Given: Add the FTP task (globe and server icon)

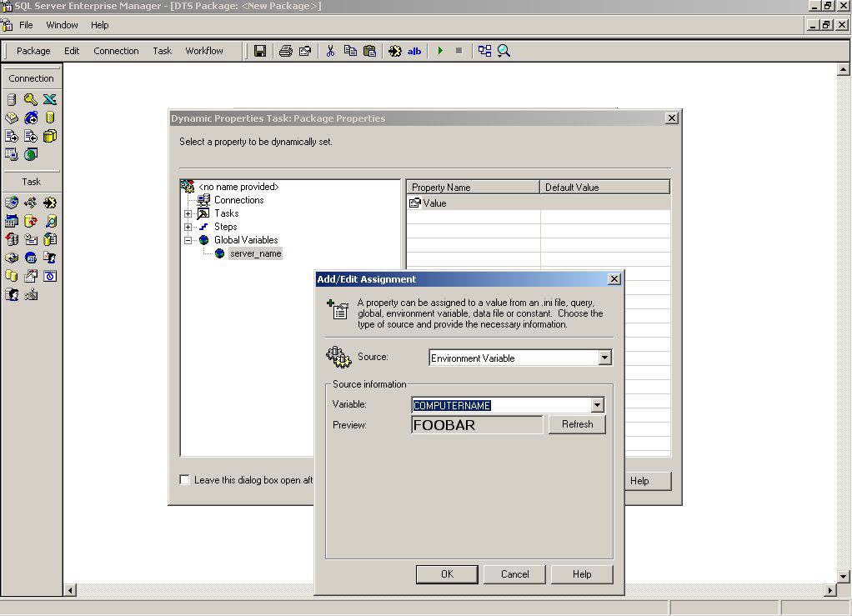Looking at the screenshot, I should point(12,203).
